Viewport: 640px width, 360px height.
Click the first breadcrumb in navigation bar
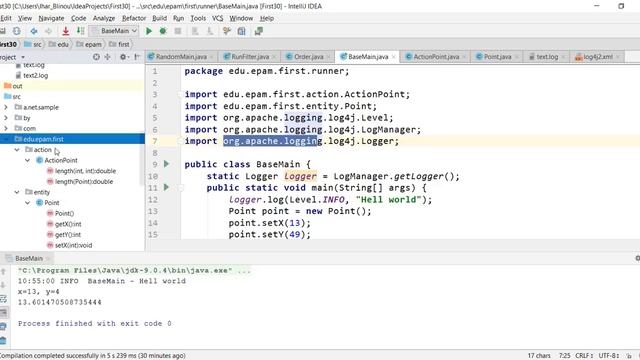coord(119,44)
